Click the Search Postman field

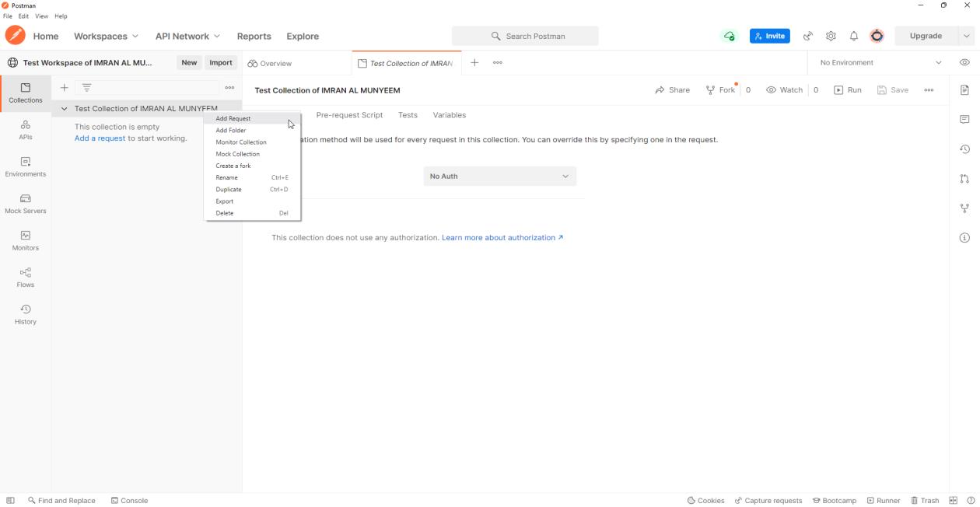pyautogui.click(x=525, y=36)
